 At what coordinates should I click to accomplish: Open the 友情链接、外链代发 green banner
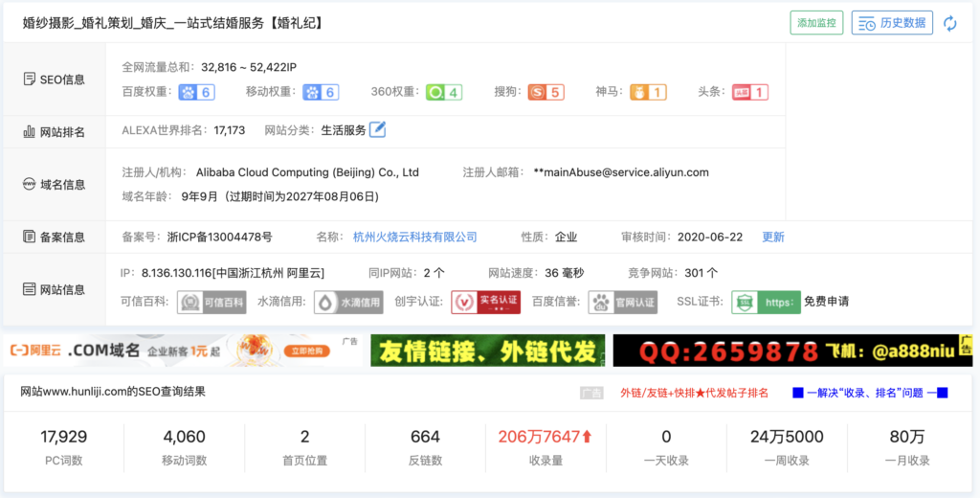click(x=487, y=351)
